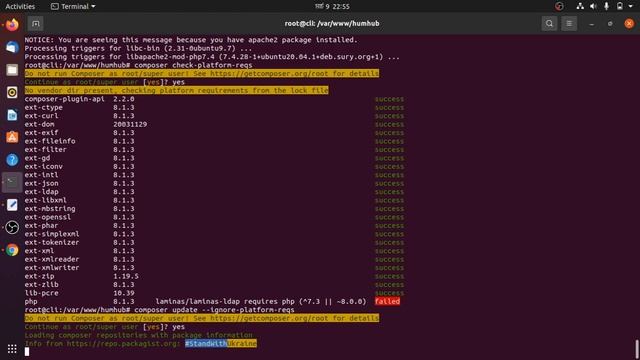
Task: Click the 'composer check-platform-reqs' command text
Action: coord(193,65)
